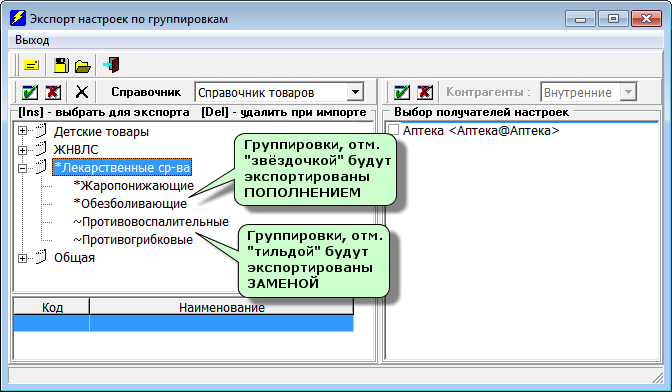Screen dimensions: 672x392
Task: Click the Наименование column header
Action: [x=222, y=307]
